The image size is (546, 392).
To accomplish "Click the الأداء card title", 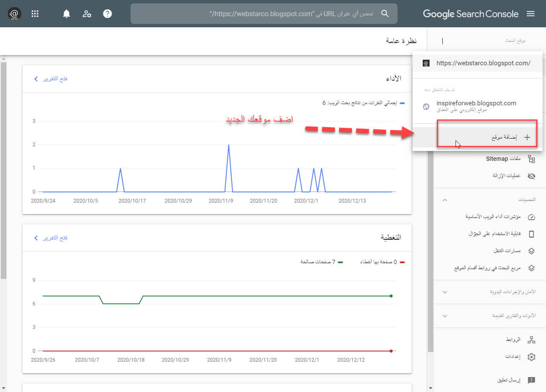I will [x=392, y=79].
